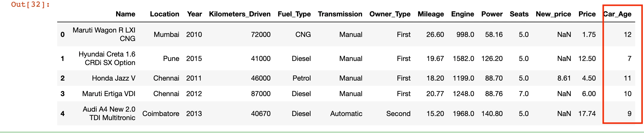This screenshot has height=133, width=644.
Task: Click the Car_Age column header
Action: (617, 14)
